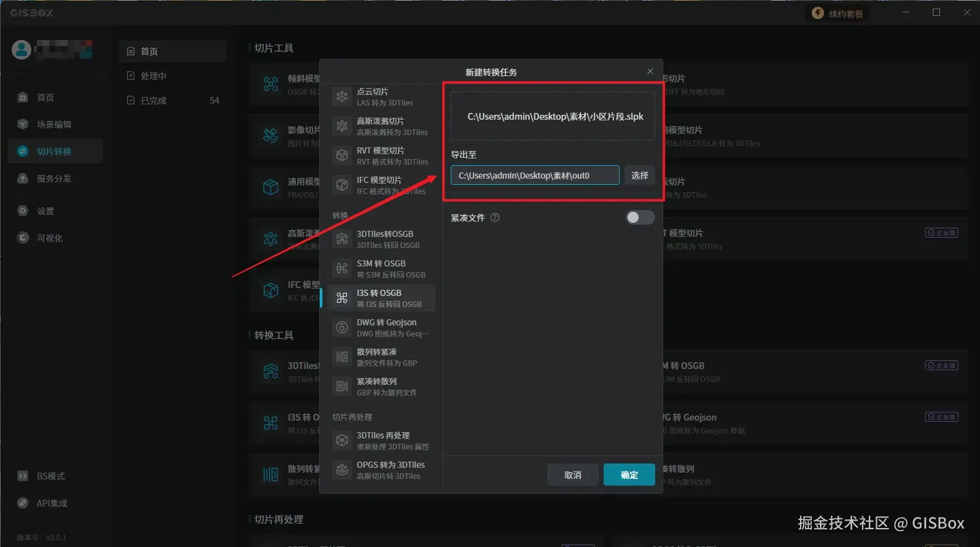Click 倾斜模型 card icon in main window

[271, 84]
